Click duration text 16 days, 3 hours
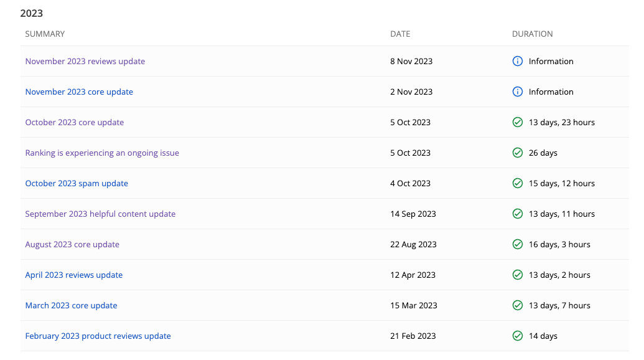This screenshot has width=644, height=360. coord(559,244)
